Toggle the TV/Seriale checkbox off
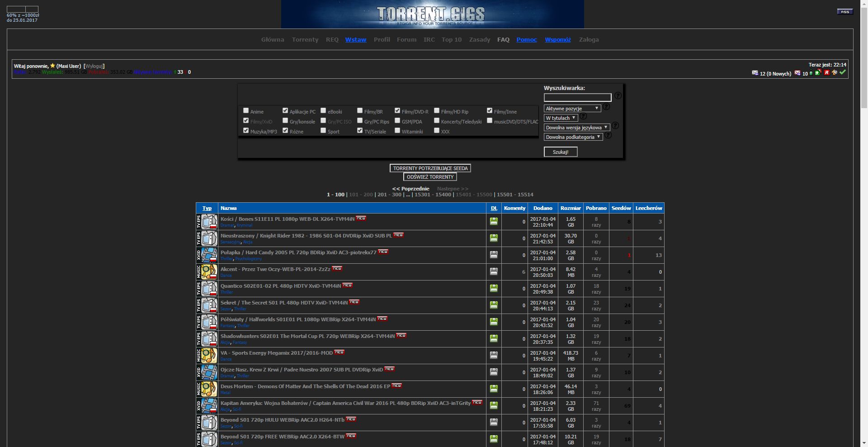This screenshot has width=868, height=447. (x=360, y=130)
